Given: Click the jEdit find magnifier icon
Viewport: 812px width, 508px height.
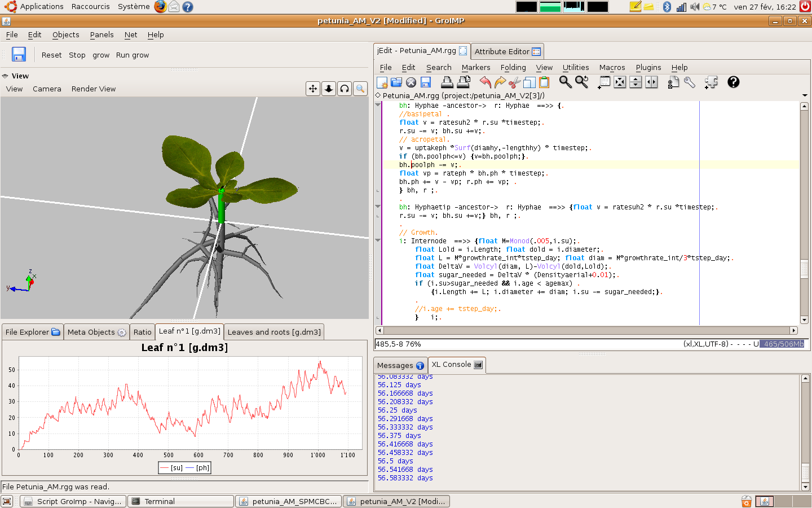Looking at the screenshot, I should point(565,82).
